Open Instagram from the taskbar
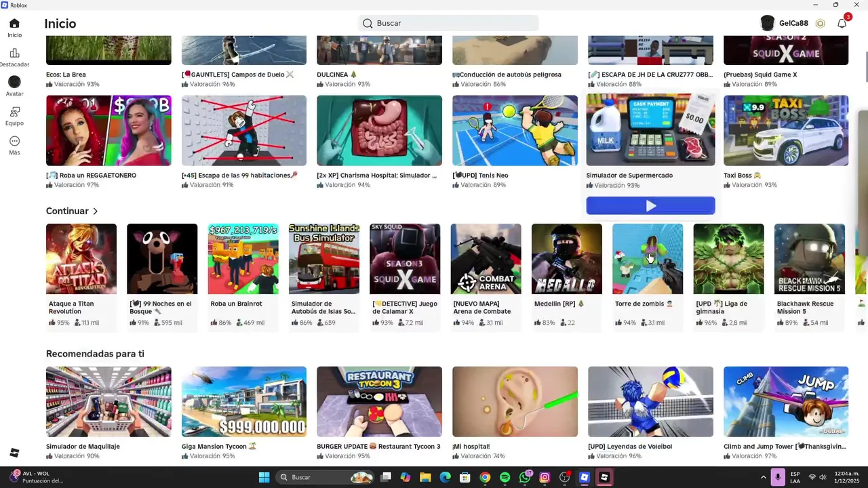This screenshot has height=488, width=868. [545, 477]
